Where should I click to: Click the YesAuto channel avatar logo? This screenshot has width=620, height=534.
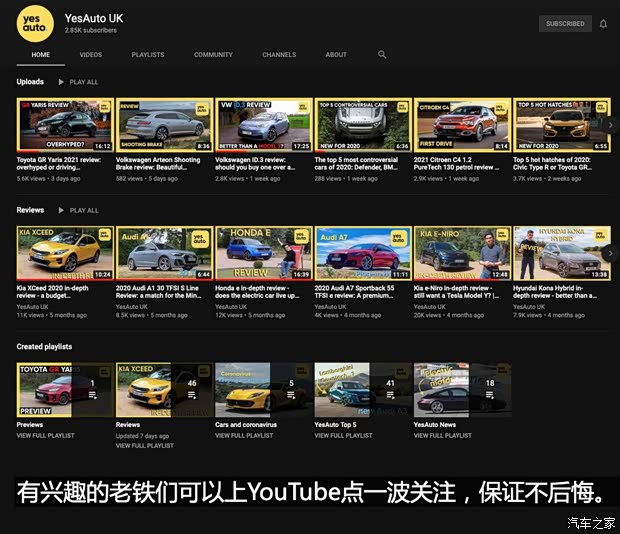(x=35, y=24)
